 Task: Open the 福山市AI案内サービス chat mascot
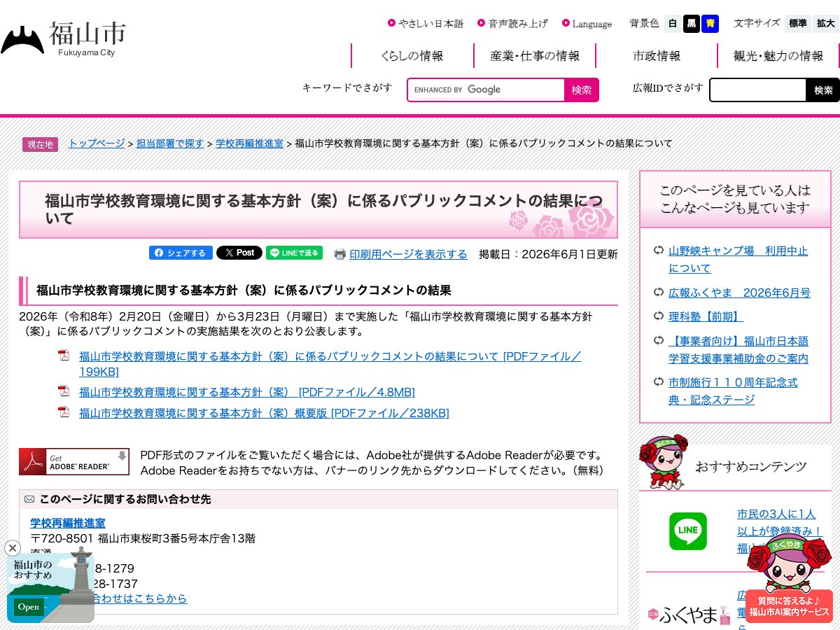click(x=789, y=578)
